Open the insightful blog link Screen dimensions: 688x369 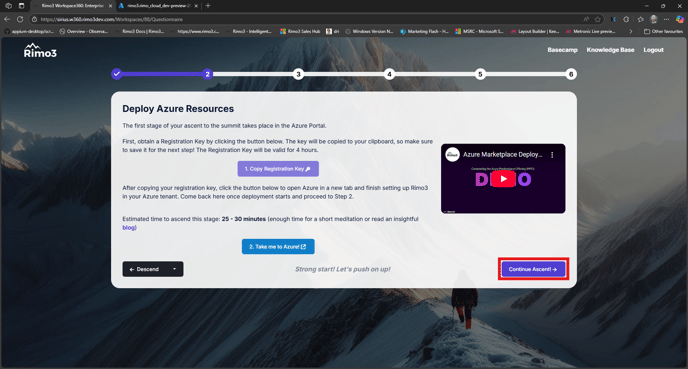click(129, 227)
